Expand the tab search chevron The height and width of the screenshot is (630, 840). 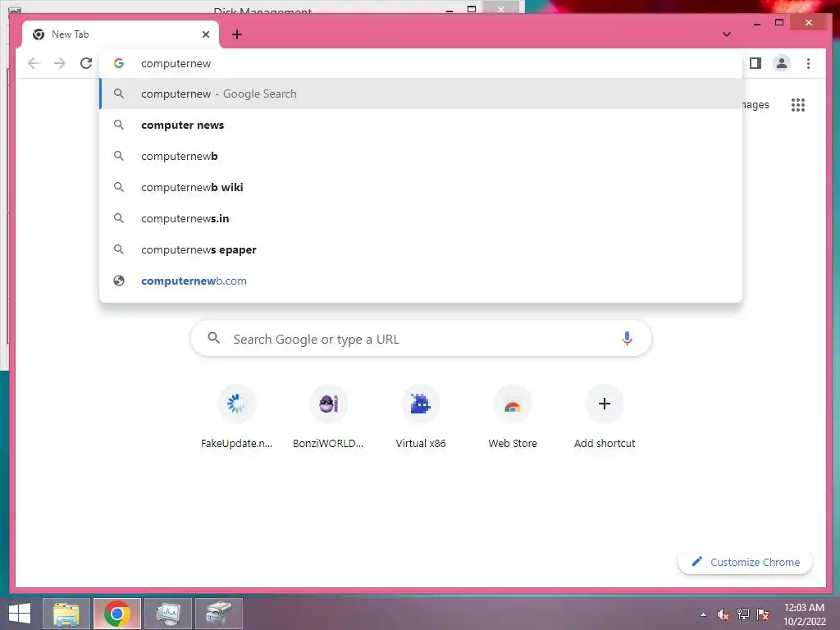click(727, 34)
